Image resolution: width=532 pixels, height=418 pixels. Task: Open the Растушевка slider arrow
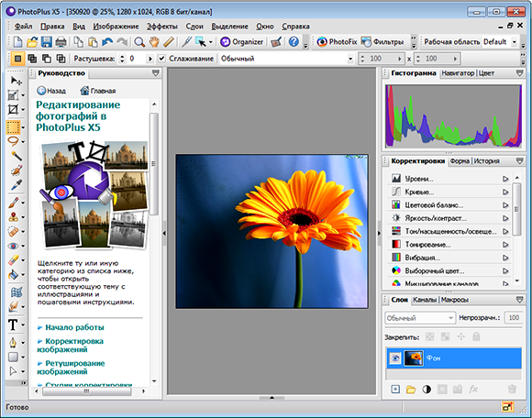point(150,59)
